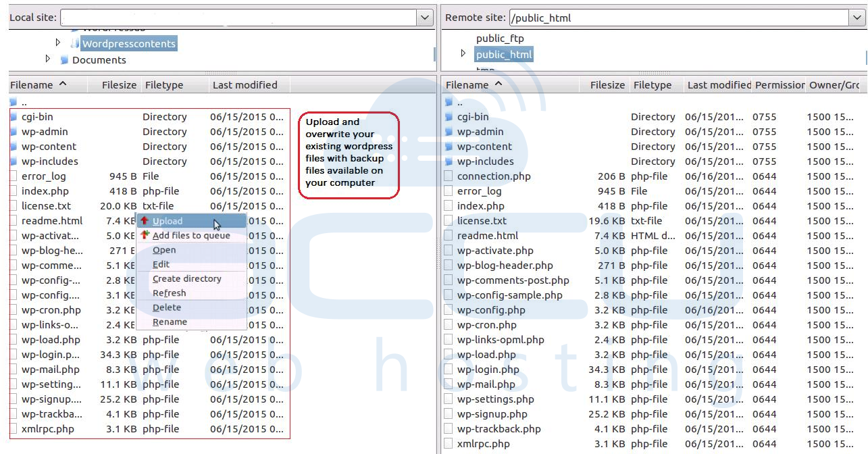Image resolution: width=868 pixels, height=454 pixels.
Task: Click the remote wp-admin folder icon
Action: [449, 132]
